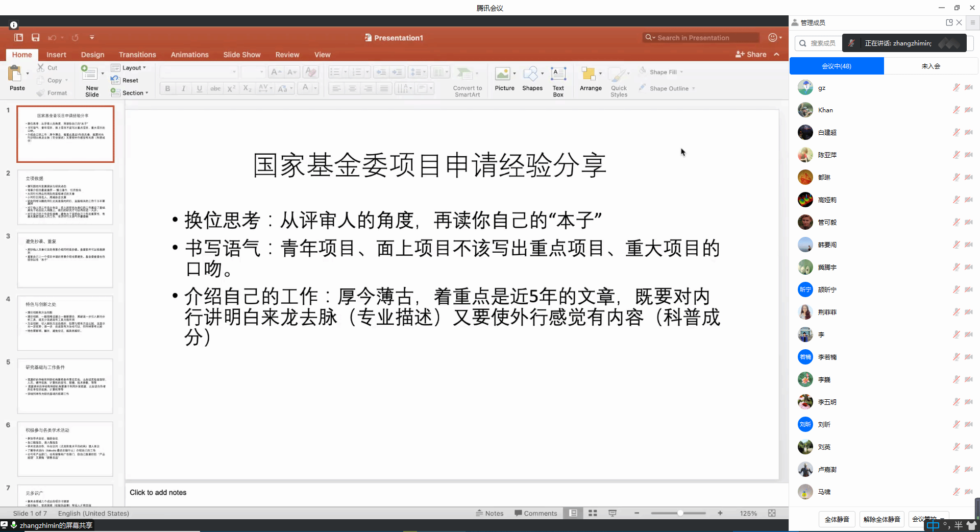Screen dimensions: 980x532
Task: Toggle the Notes pane in status bar
Action: pos(489,513)
